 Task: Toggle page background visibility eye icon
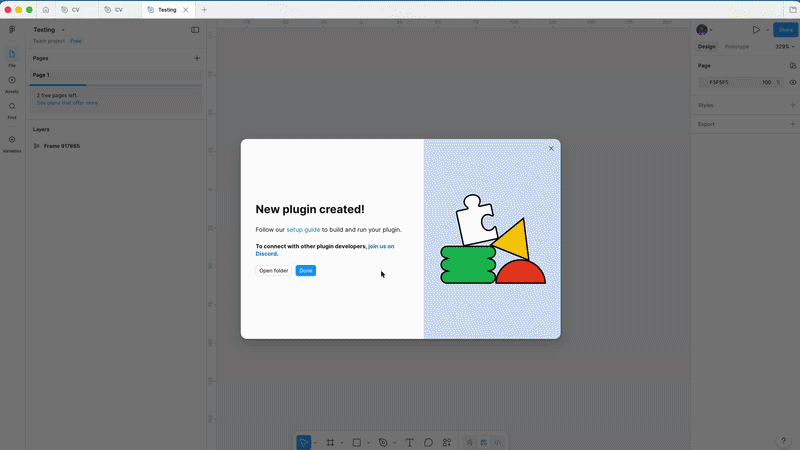click(793, 82)
